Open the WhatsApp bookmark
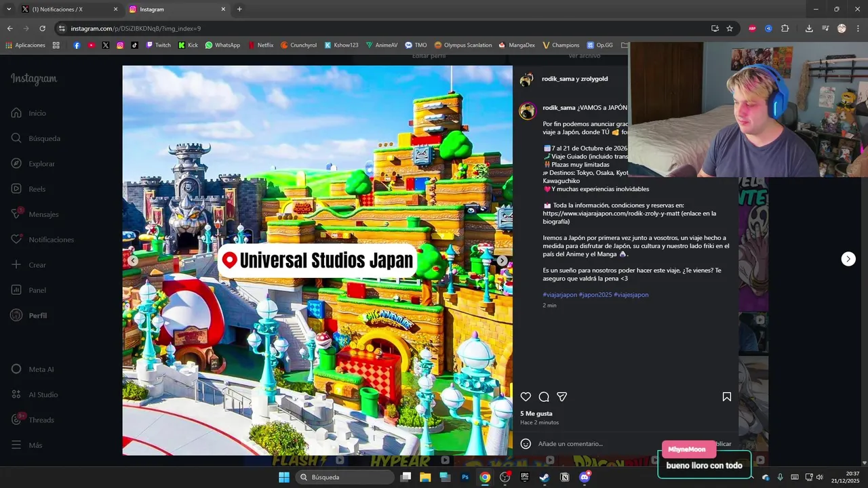Image resolution: width=868 pixels, height=488 pixels. click(x=222, y=45)
